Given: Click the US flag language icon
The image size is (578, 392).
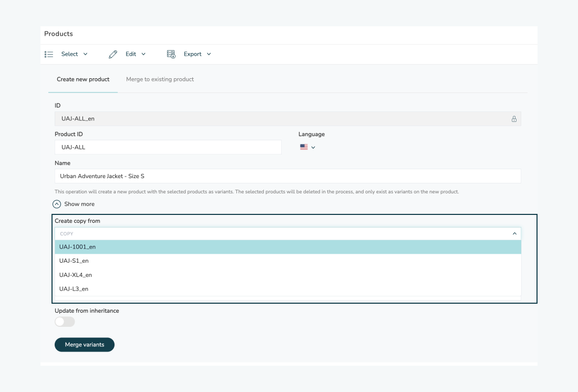Looking at the screenshot, I should pyautogui.click(x=304, y=148).
